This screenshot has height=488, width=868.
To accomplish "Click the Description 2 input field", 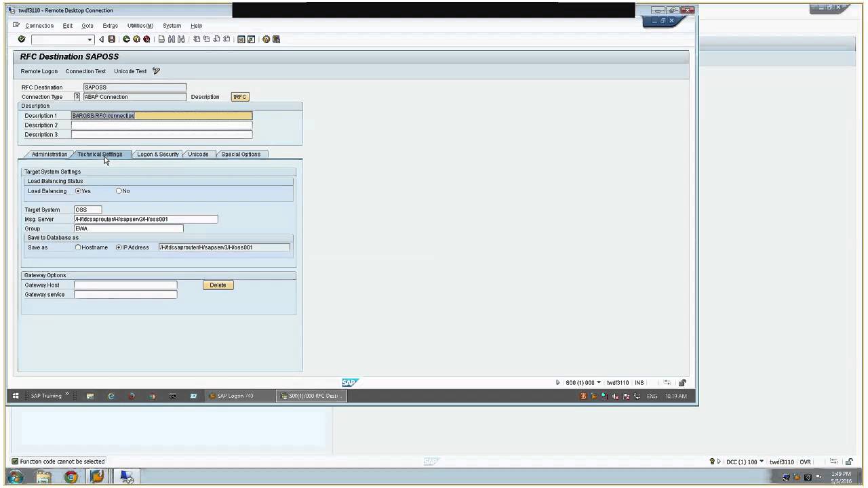I will coord(161,125).
